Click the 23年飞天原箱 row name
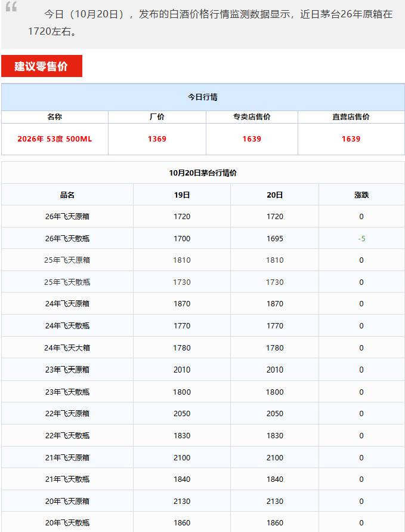The height and width of the screenshot is (532, 405). (x=67, y=370)
